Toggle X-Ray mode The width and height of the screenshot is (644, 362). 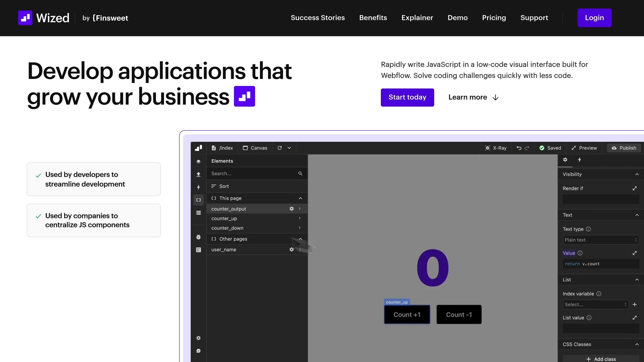pyautogui.click(x=496, y=148)
